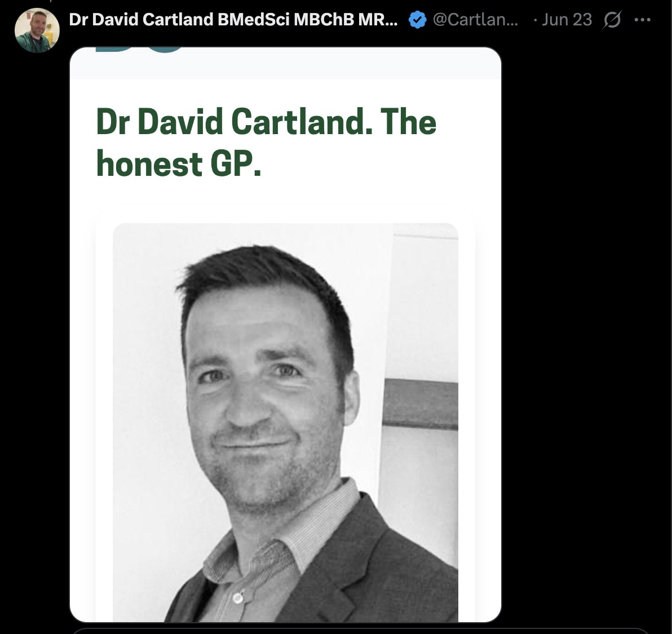Open the Jun 23 post timestamp

567,20
